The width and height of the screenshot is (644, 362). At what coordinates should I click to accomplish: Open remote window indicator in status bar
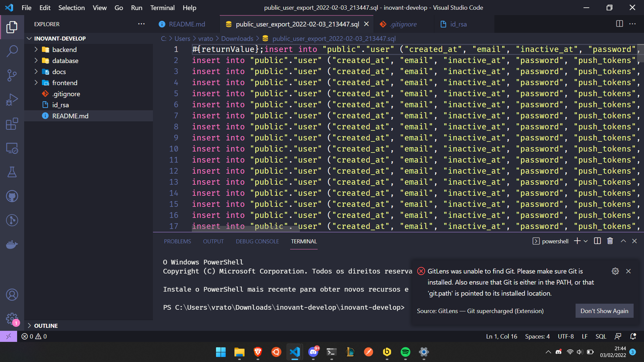click(x=8, y=336)
